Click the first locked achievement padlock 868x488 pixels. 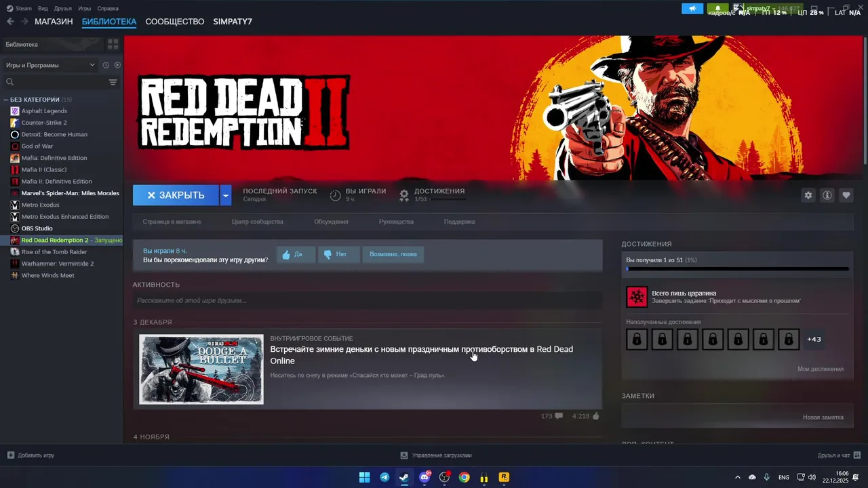pyautogui.click(x=637, y=339)
